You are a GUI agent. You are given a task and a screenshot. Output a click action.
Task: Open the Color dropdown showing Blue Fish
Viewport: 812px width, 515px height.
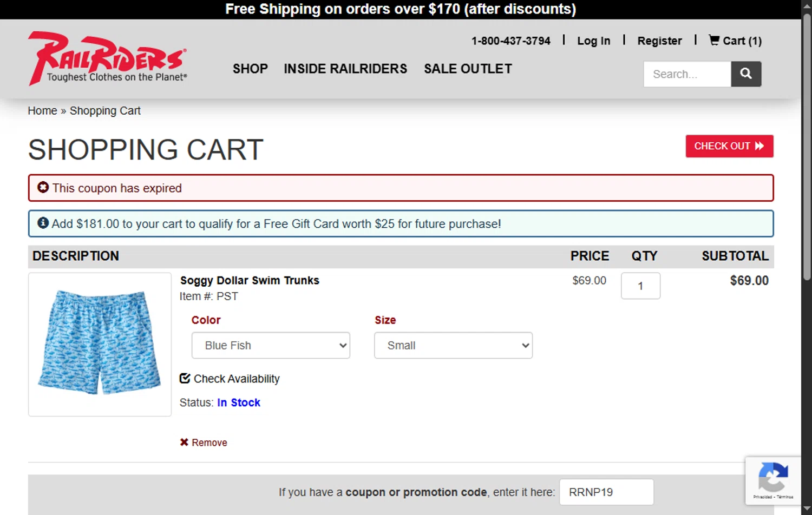click(271, 345)
